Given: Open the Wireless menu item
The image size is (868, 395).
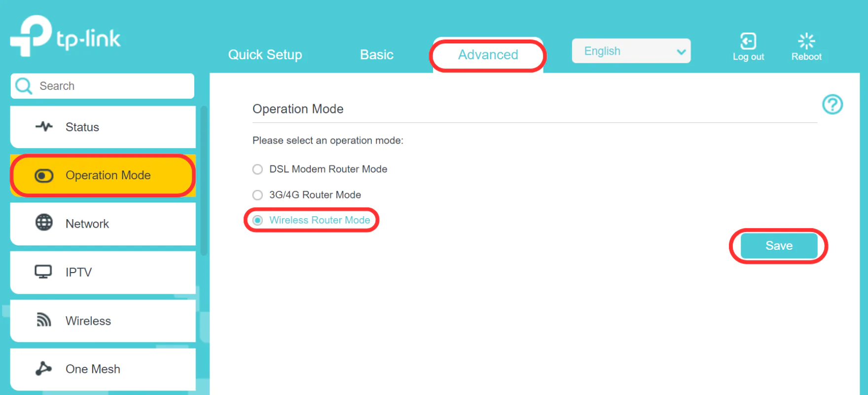Looking at the screenshot, I should 103,320.
